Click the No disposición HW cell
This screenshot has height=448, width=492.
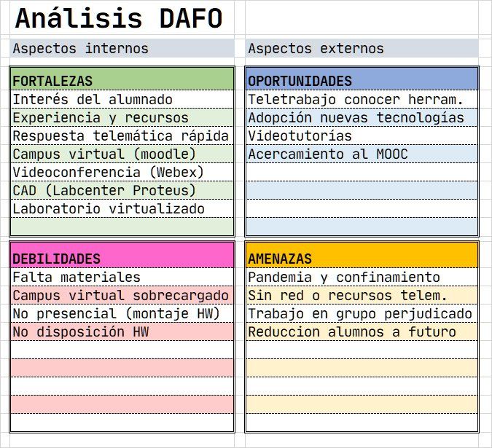122,331
